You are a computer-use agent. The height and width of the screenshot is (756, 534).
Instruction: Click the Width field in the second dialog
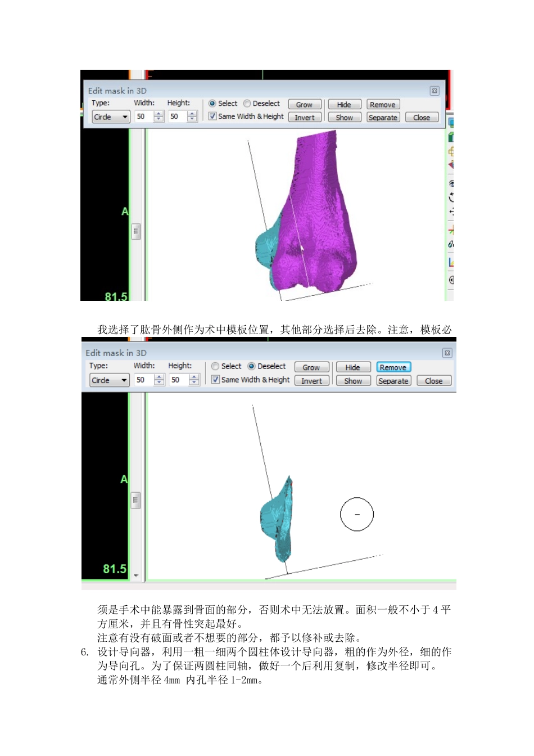coord(144,380)
